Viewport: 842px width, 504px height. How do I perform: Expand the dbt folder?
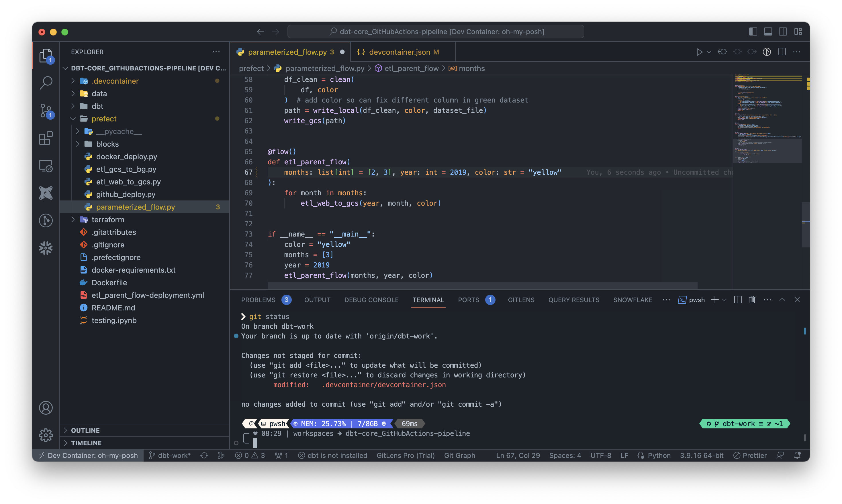144,106
